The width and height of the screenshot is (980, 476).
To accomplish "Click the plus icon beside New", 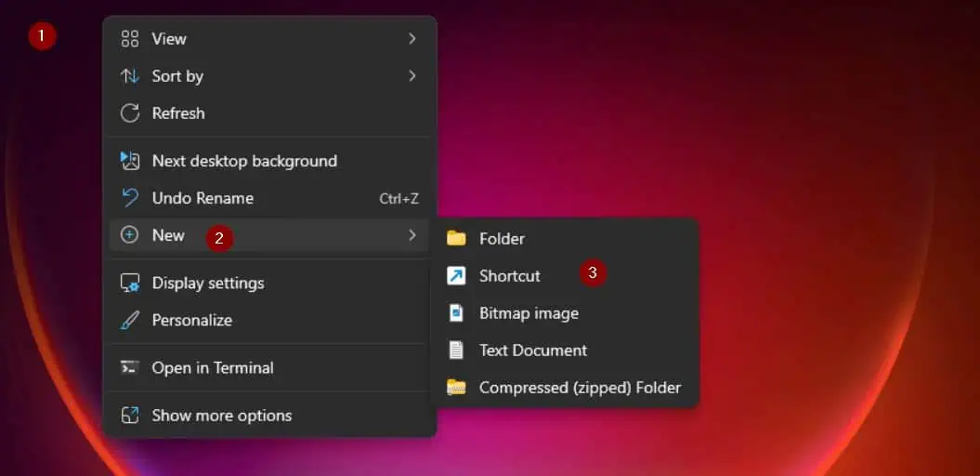I will tap(129, 235).
